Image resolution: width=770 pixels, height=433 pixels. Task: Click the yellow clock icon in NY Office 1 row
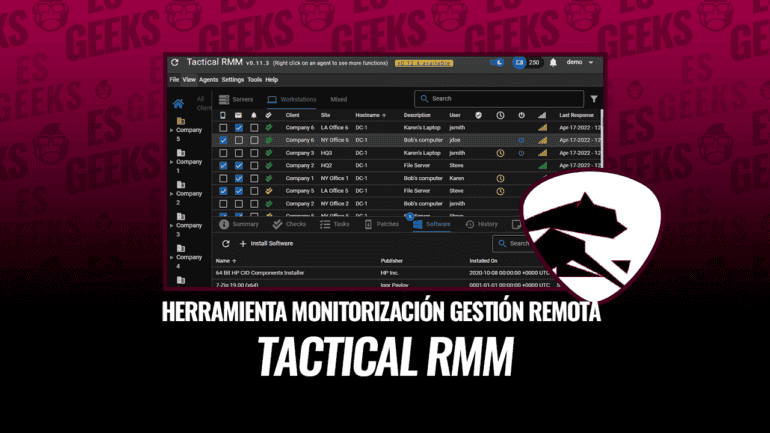point(500,179)
